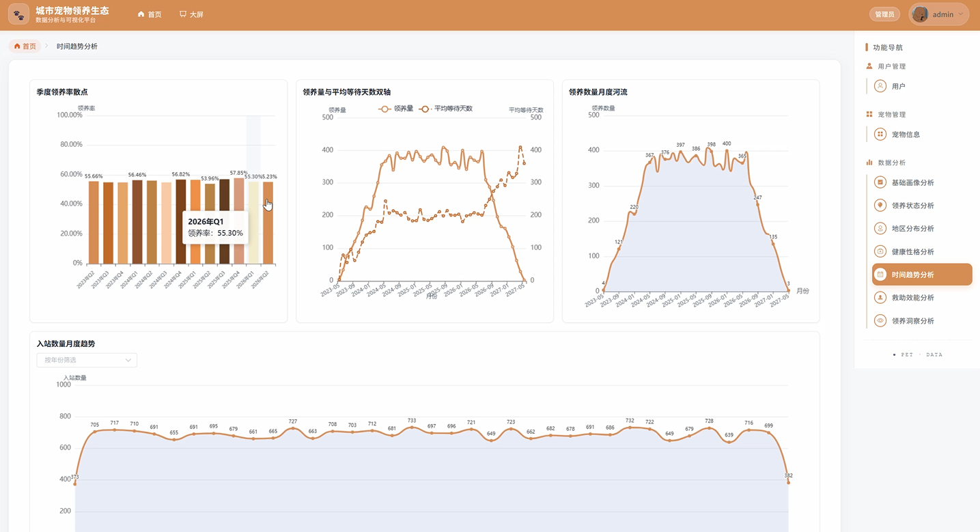Image resolution: width=980 pixels, height=532 pixels.
Task: Click the bar labeled 57.85%
Action: tap(239, 221)
